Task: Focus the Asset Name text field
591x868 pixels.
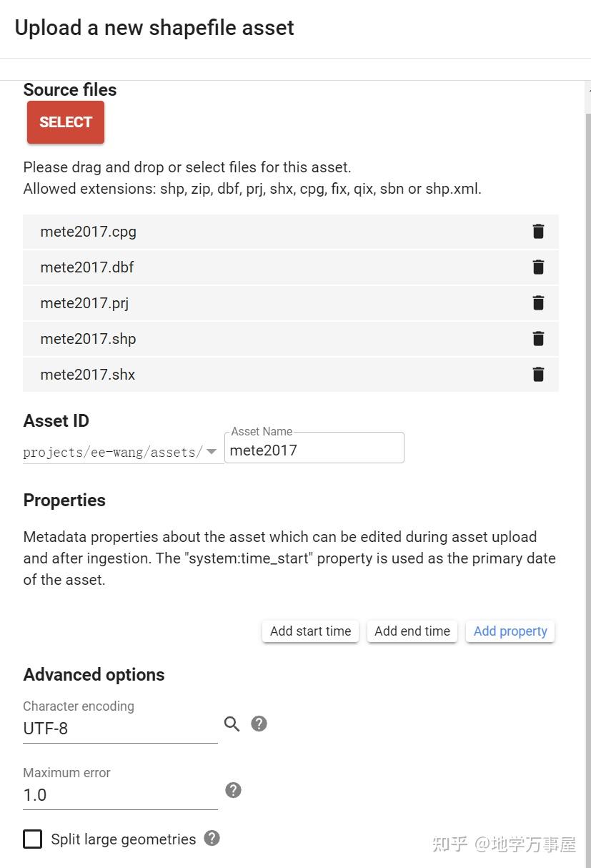Action: 314,450
